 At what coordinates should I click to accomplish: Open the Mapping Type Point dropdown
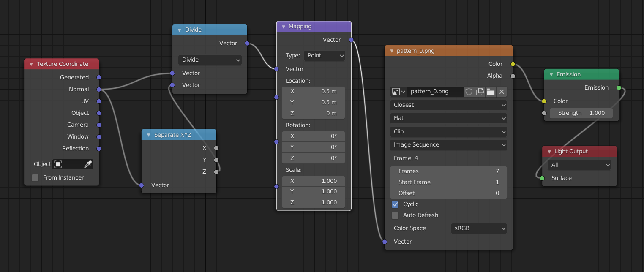(x=324, y=56)
